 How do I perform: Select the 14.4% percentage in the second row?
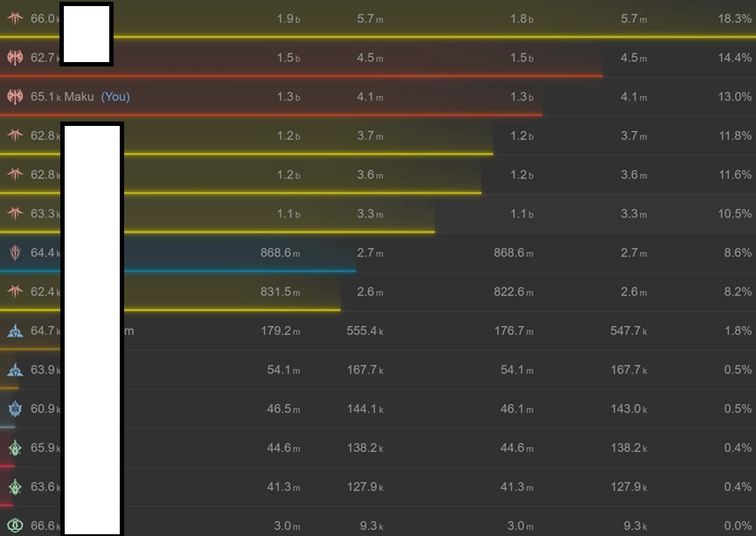click(x=734, y=58)
